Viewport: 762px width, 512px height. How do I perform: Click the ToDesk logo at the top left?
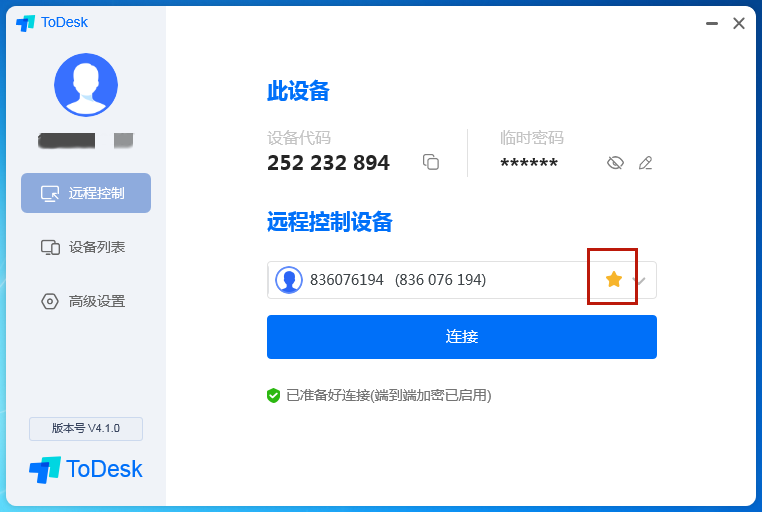pyautogui.click(x=52, y=22)
